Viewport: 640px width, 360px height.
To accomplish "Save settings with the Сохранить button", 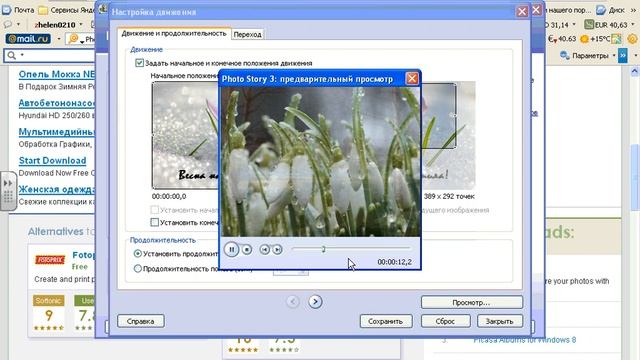I will [386, 321].
